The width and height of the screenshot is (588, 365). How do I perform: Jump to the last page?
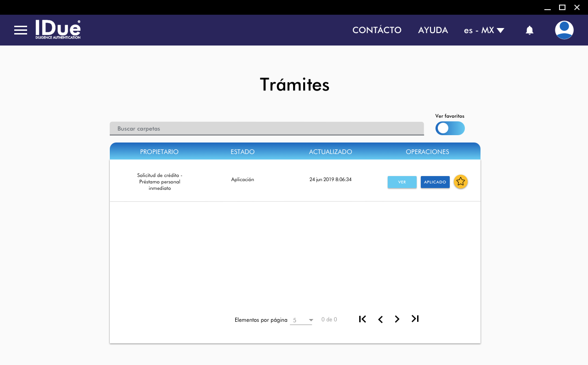(x=415, y=319)
